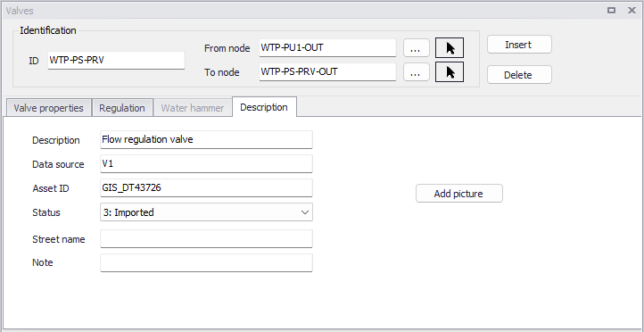The width and height of the screenshot is (644, 332).
Task: Edit the Description field Flow regulation valve
Action: (x=206, y=140)
